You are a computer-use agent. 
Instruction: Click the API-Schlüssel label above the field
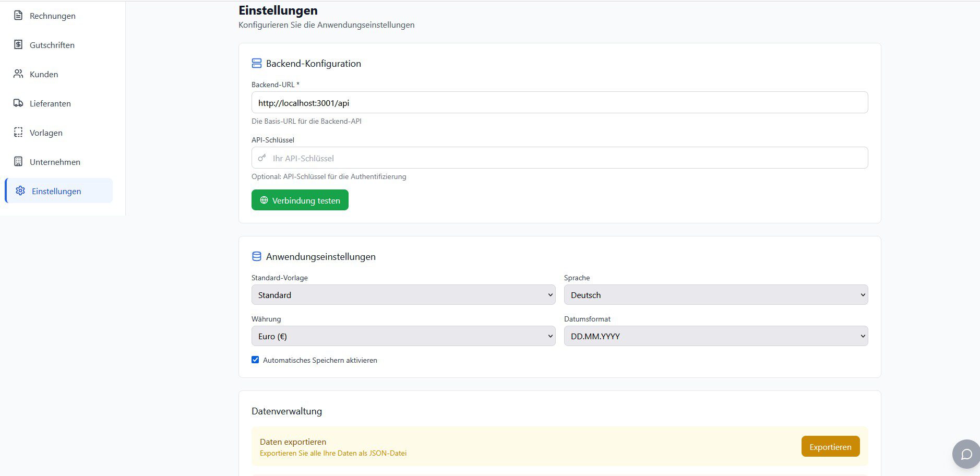[x=273, y=140]
